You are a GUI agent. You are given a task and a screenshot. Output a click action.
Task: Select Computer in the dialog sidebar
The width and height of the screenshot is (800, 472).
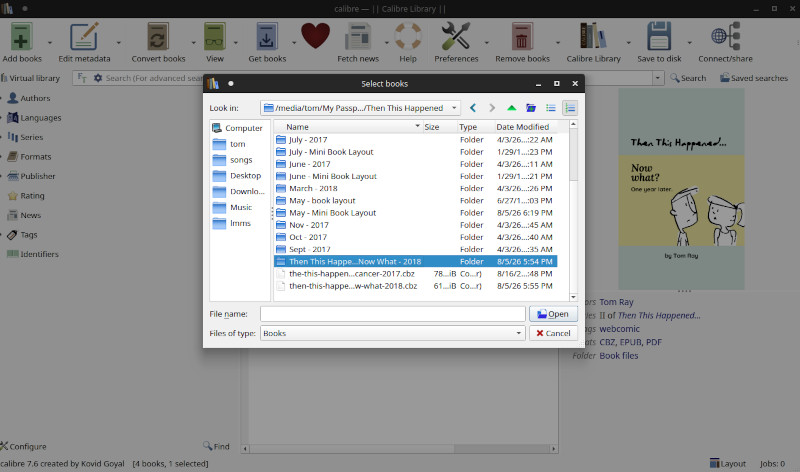[x=238, y=128]
